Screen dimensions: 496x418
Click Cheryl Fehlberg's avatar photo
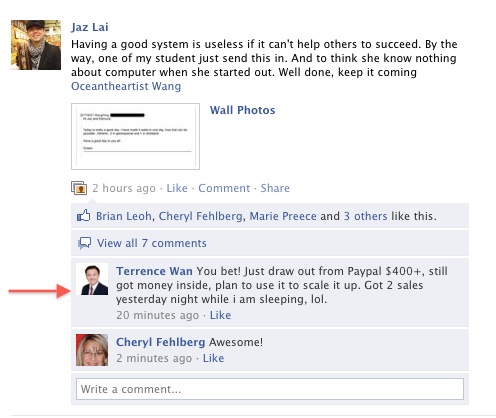pyautogui.click(x=92, y=350)
